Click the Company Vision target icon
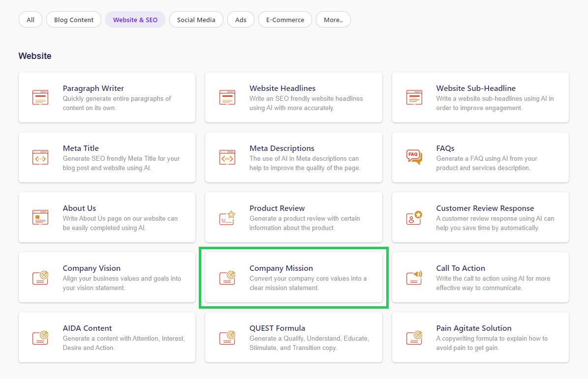This screenshot has height=379, width=588. (40, 277)
